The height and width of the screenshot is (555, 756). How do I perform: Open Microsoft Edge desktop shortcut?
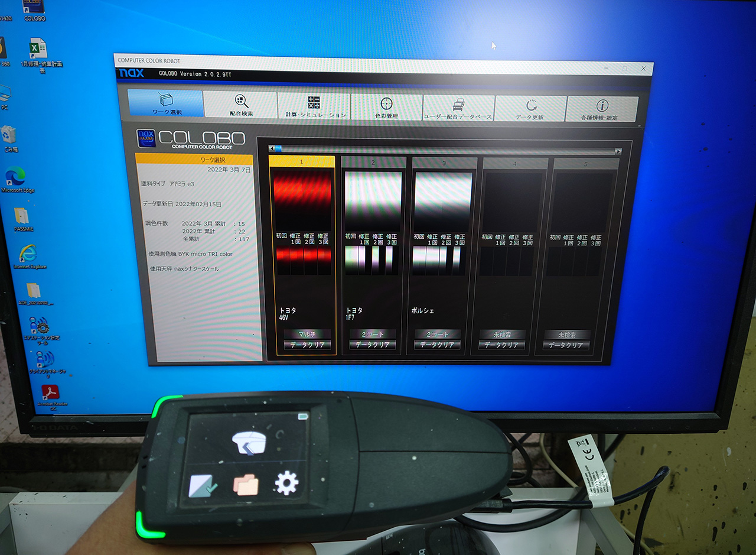click(x=17, y=178)
